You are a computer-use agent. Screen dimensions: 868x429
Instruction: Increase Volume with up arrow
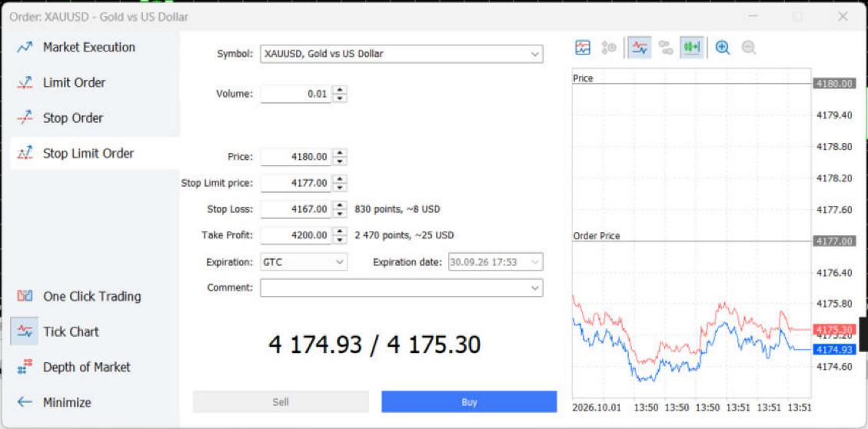click(340, 90)
